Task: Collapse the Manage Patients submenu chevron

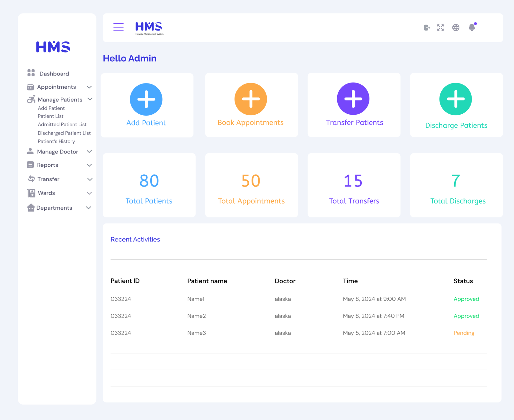Action: tap(90, 99)
